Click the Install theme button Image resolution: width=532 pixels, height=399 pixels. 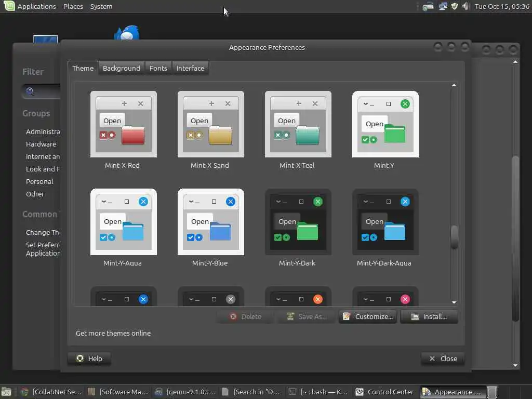coord(429,316)
